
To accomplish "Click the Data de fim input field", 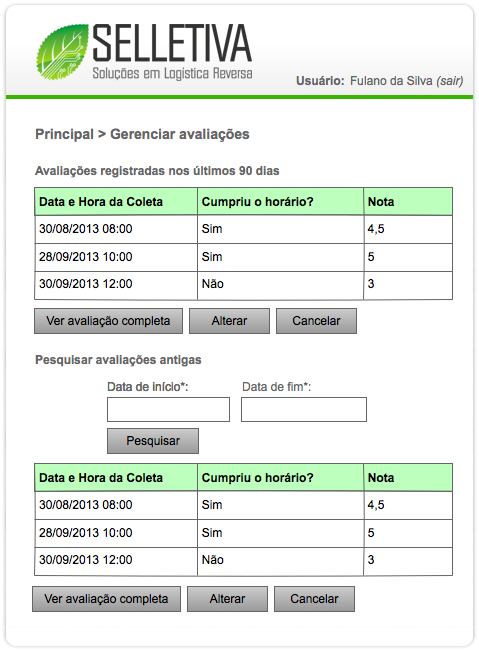I will click(304, 410).
